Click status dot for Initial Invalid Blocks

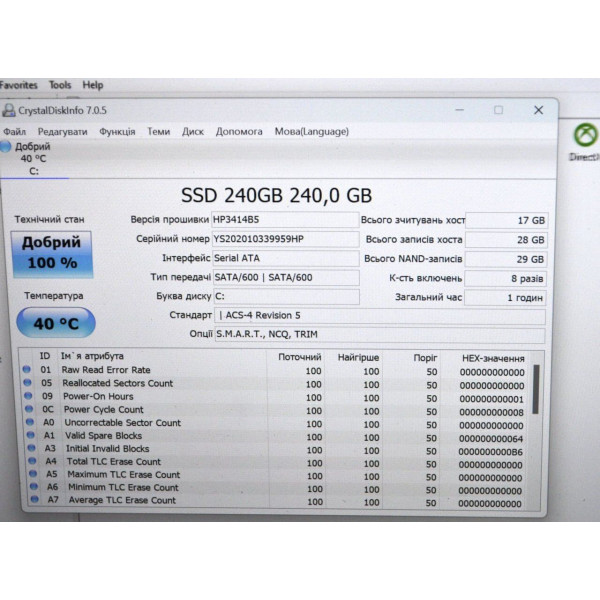[31, 448]
